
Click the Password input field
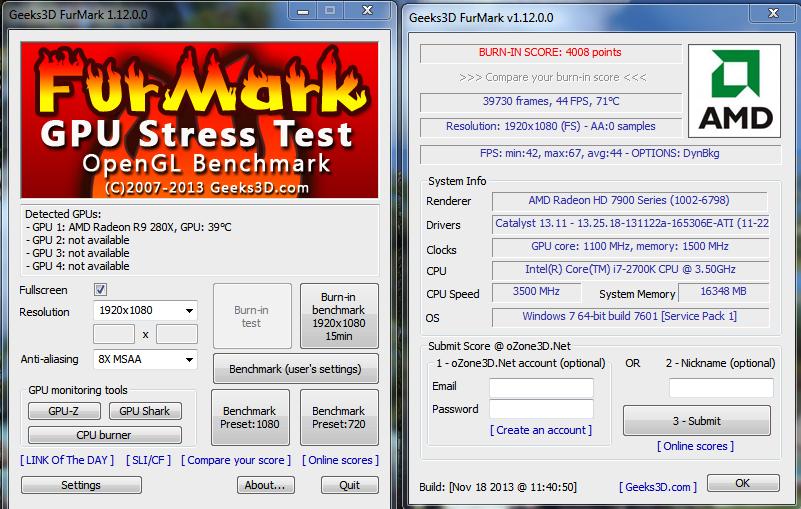[541, 409]
